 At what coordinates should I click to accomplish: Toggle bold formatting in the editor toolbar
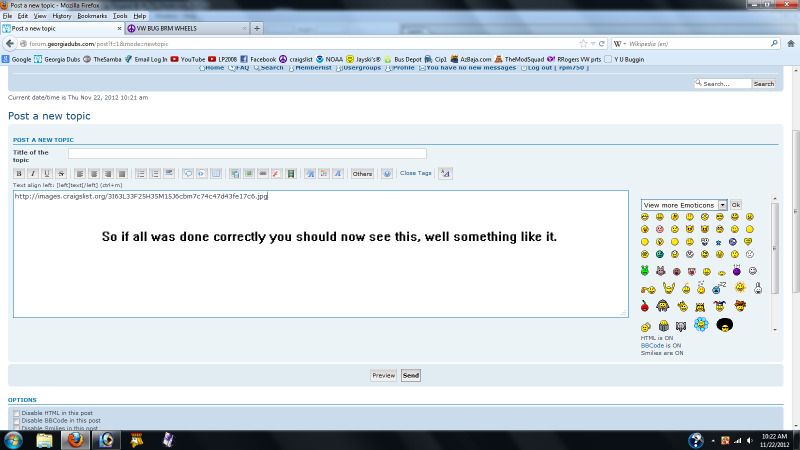(19, 173)
